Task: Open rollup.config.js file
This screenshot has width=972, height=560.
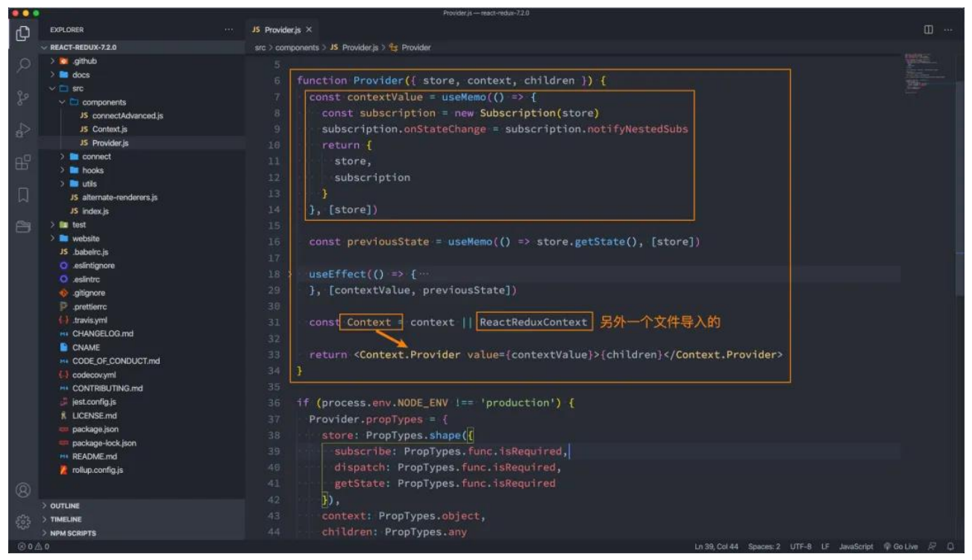Action: (x=143, y=470)
